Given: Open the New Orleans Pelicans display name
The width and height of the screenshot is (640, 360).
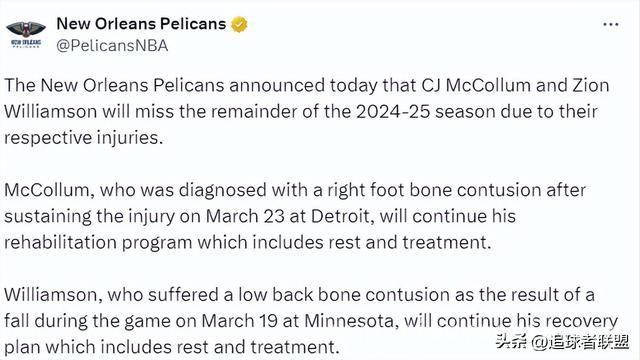Looking at the screenshot, I should click(x=141, y=24).
